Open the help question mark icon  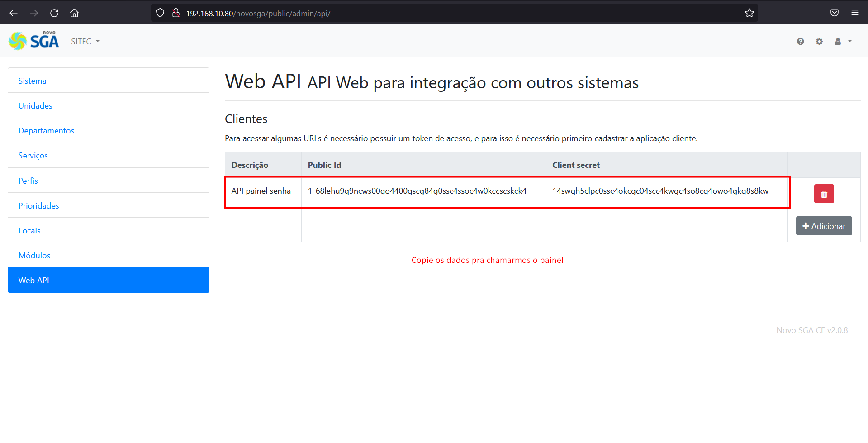[x=800, y=42]
